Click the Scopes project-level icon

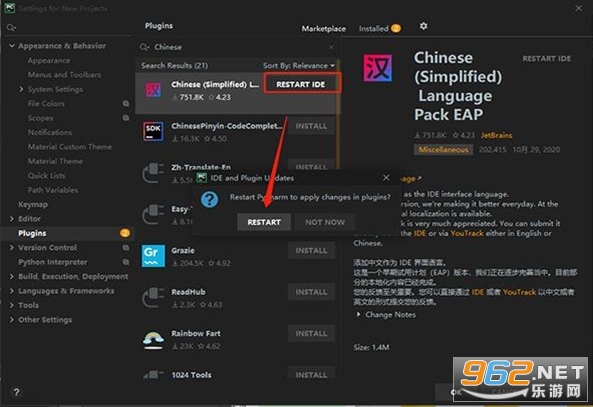pos(126,118)
